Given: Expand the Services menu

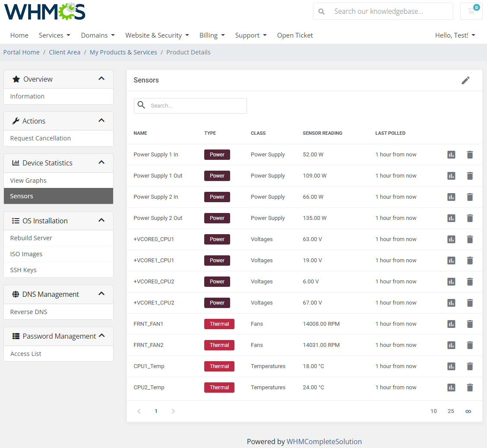Looking at the screenshot, I should click(54, 35).
